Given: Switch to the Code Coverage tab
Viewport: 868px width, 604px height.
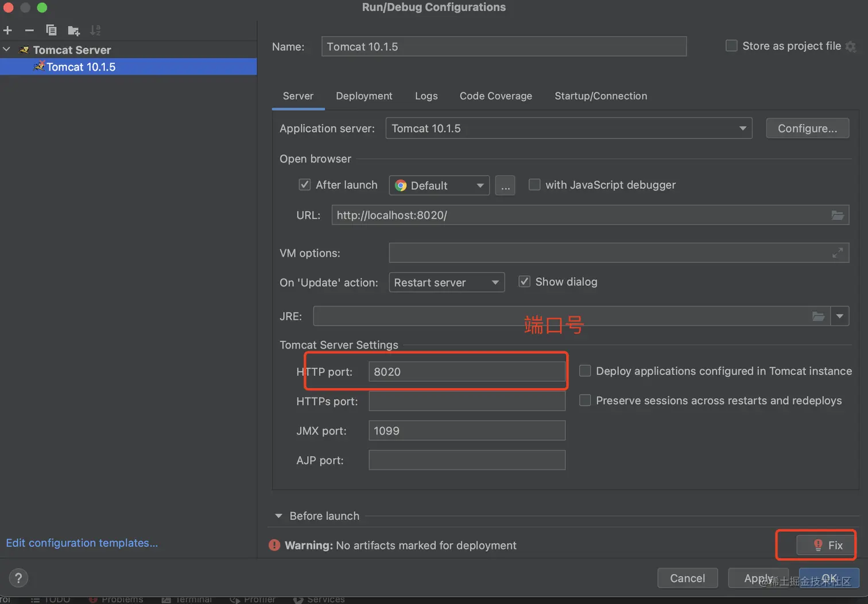Looking at the screenshot, I should tap(495, 96).
